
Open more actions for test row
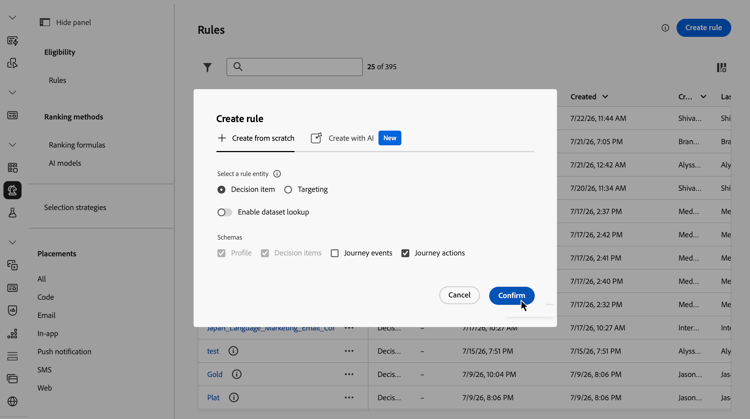coord(349,351)
